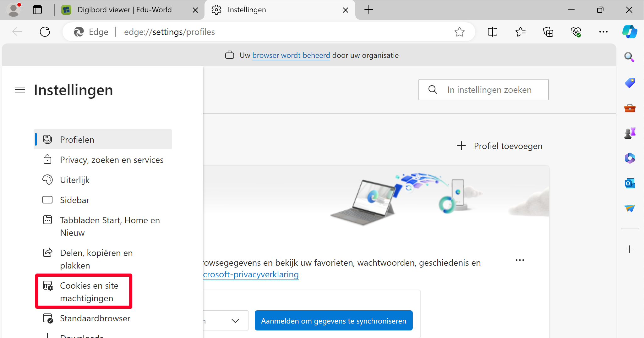
Task: Open the browser wordt beheerd link
Action: pos(291,55)
